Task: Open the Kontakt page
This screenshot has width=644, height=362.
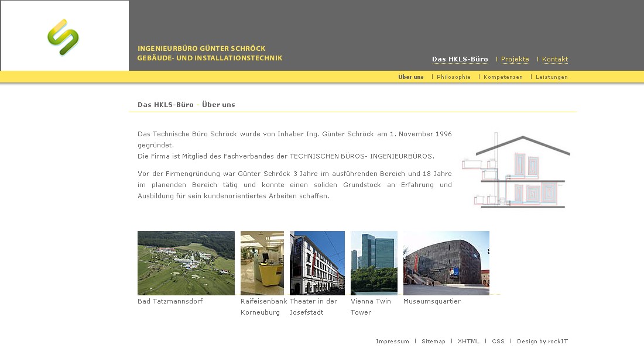Action: point(554,60)
